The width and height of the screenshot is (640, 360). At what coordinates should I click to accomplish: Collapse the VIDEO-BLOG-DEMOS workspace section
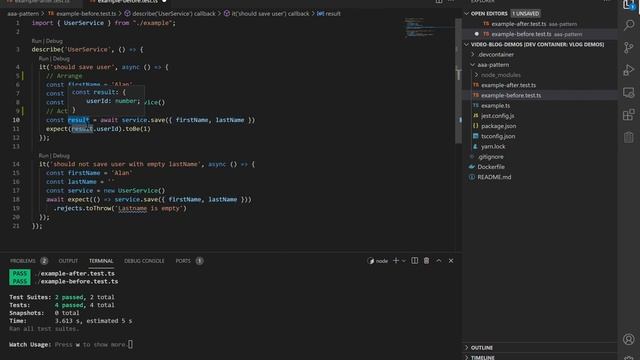tap(467, 44)
